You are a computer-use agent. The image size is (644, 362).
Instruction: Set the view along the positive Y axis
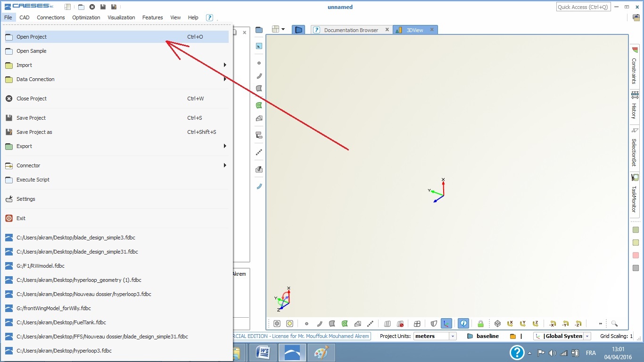(x=523, y=324)
